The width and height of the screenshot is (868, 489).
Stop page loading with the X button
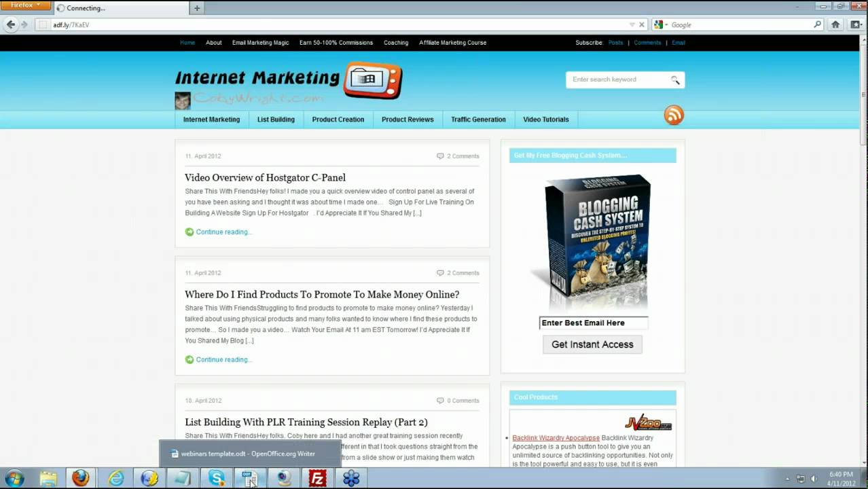pos(642,24)
